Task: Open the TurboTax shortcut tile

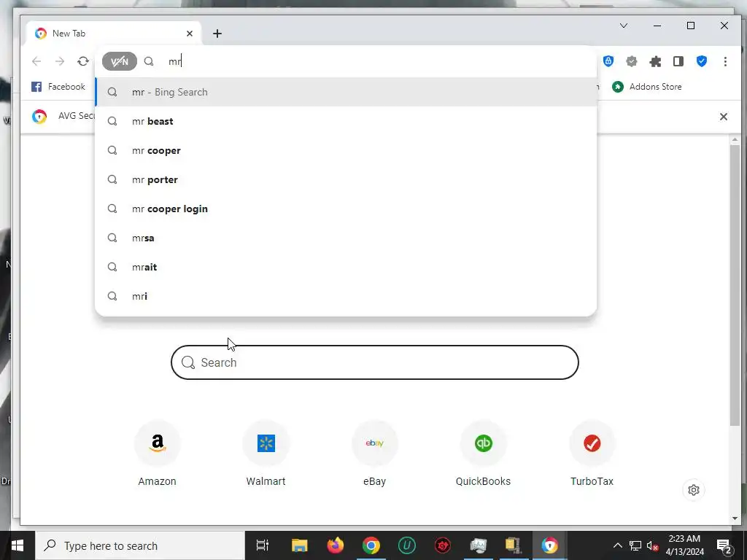Action: pyautogui.click(x=592, y=454)
